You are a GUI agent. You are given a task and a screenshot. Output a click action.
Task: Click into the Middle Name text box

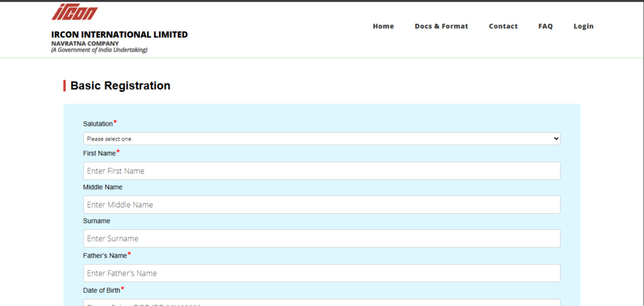point(321,205)
